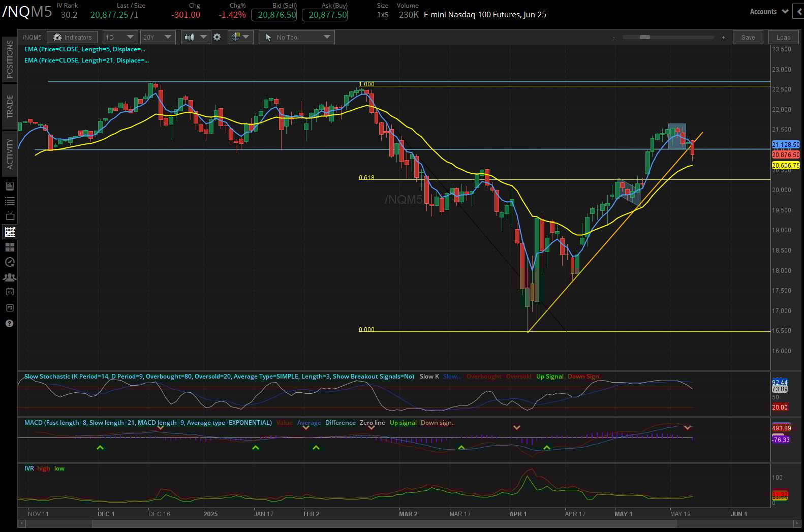Image resolution: width=804 pixels, height=532 pixels.
Task: Open the clock history icon in sidebar
Action: coord(10,262)
